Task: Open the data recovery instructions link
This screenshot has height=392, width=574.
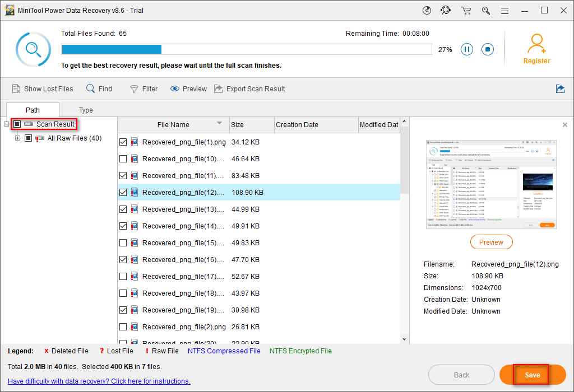Action: click(99, 381)
